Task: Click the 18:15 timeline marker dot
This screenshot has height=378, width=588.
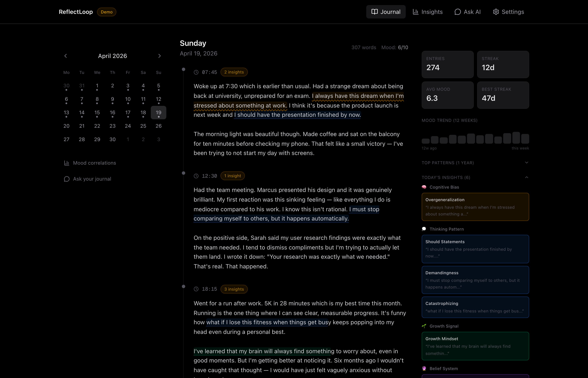Action: click(x=184, y=286)
